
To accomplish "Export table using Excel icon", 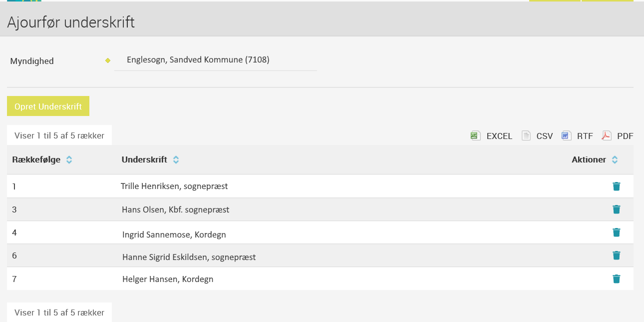I will [x=476, y=135].
